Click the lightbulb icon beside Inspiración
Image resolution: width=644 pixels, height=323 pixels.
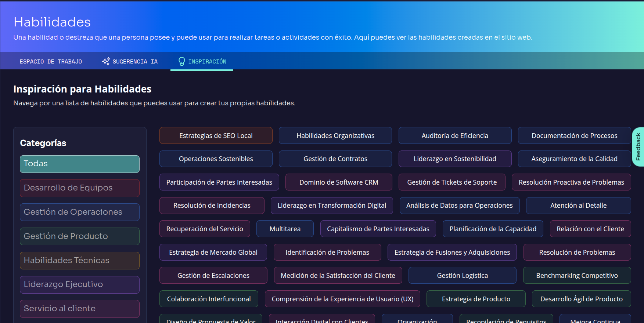(181, 61)
